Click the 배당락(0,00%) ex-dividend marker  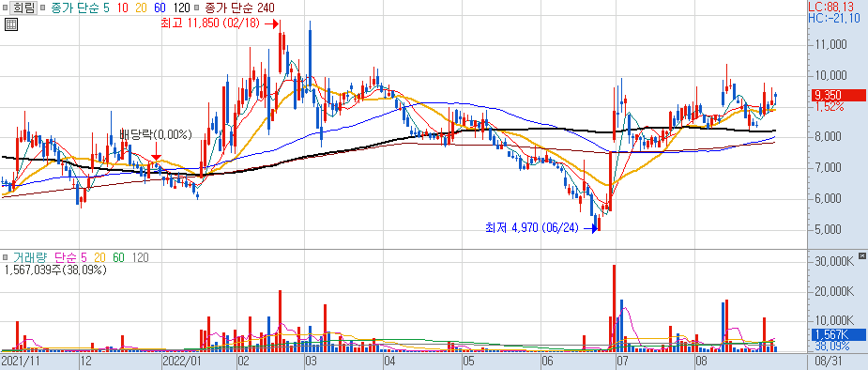[x=156, y=134]
